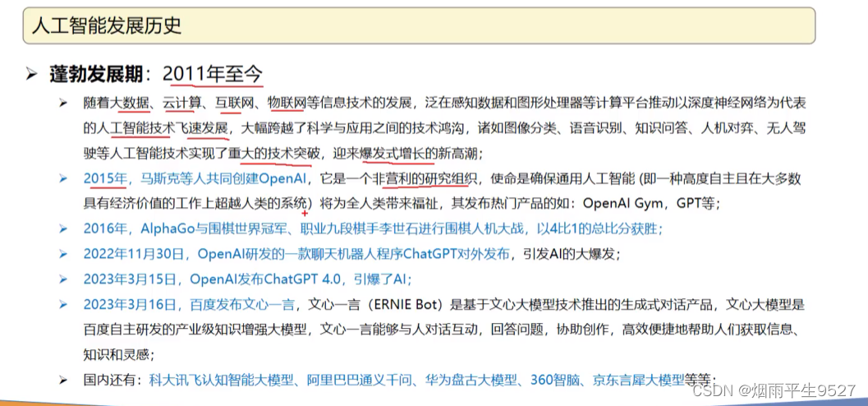Click the phrase 引发AI的大爆发
This screenshot has height=406, width=868.
[570, 254]
